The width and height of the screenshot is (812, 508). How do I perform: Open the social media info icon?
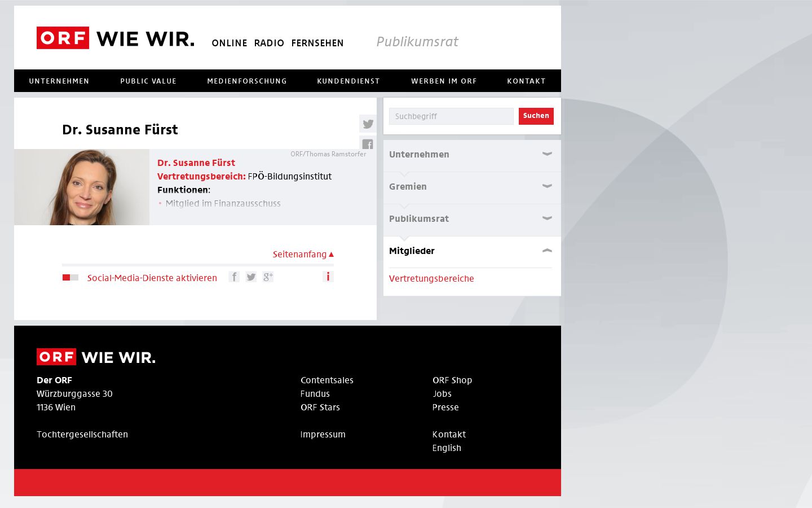coord(328,277)
